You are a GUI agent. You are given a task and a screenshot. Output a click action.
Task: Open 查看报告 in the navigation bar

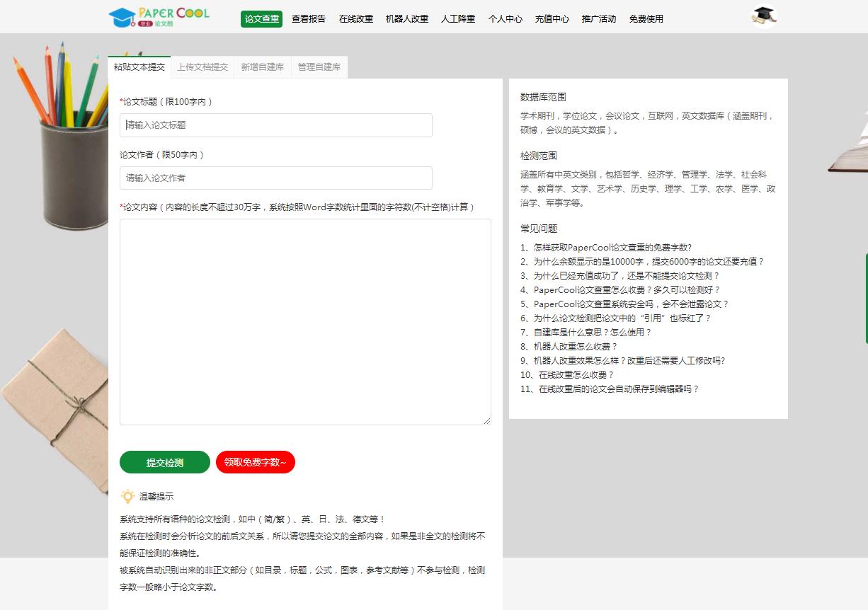point(307,19)
